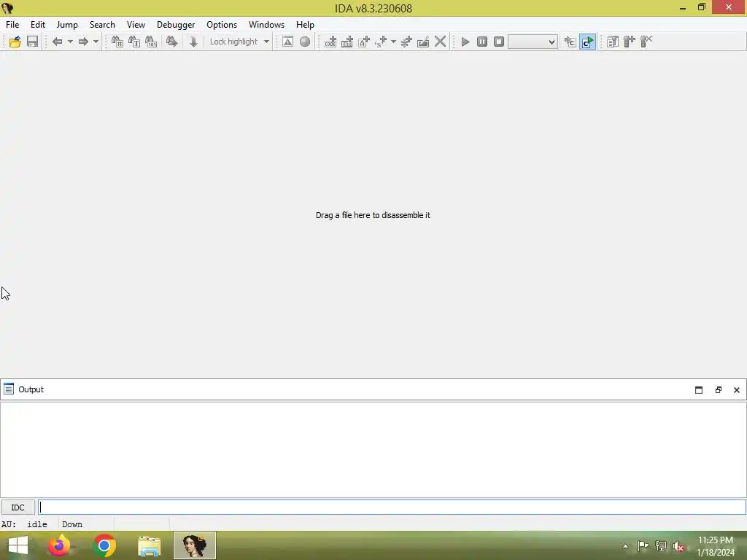Click the pencil edit/rename icon
The height and width of the screenshot is (560, 747).
423,42
